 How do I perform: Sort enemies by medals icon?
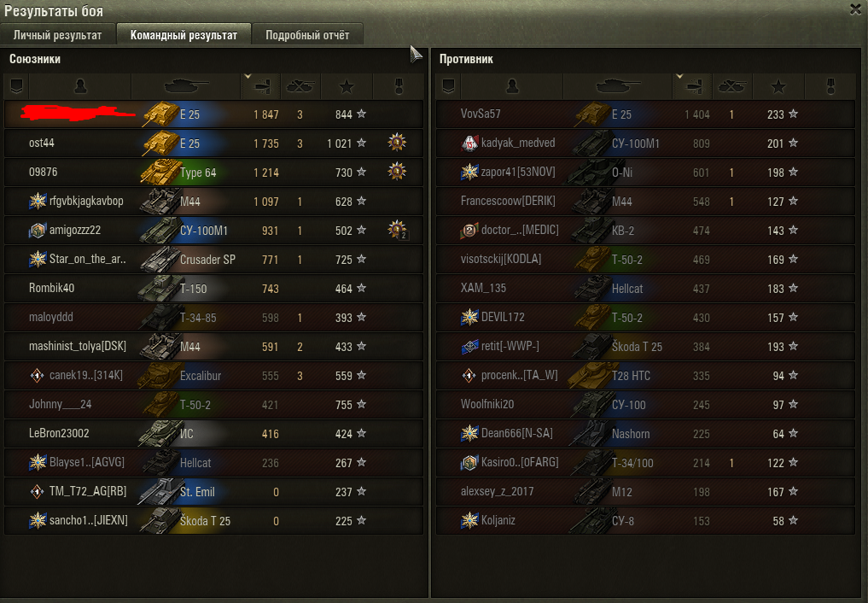830,86
